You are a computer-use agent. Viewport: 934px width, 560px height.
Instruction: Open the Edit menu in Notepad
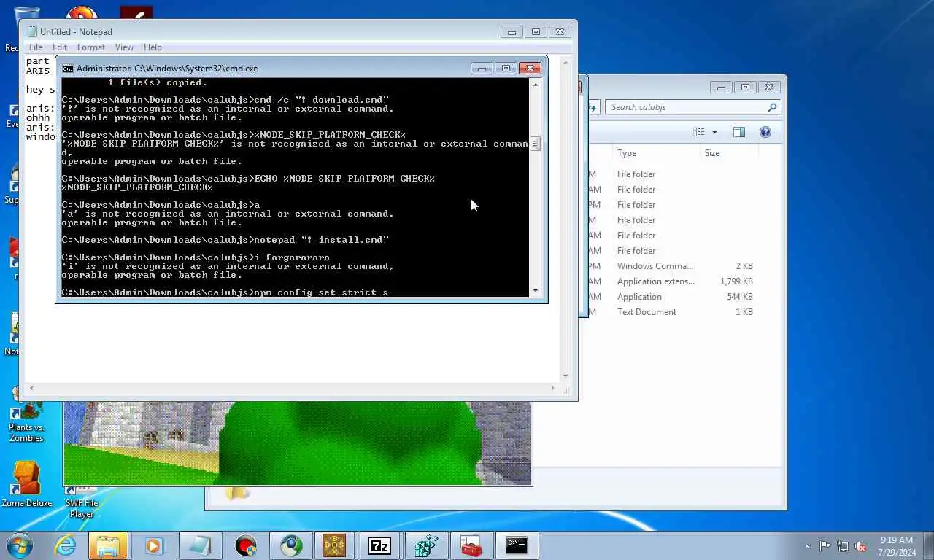60,47
